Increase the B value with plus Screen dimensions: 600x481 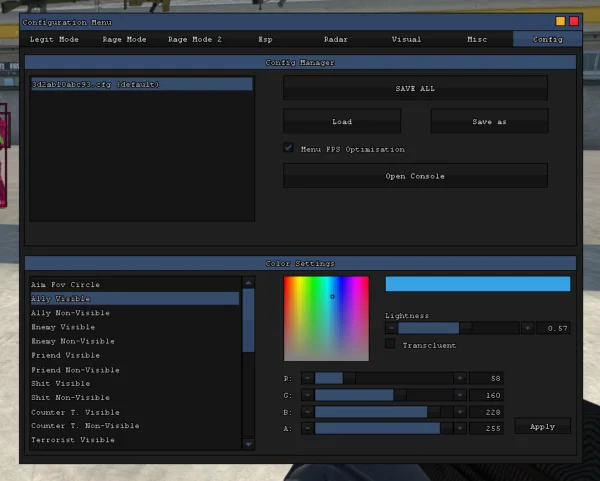(x=460, y=412)
